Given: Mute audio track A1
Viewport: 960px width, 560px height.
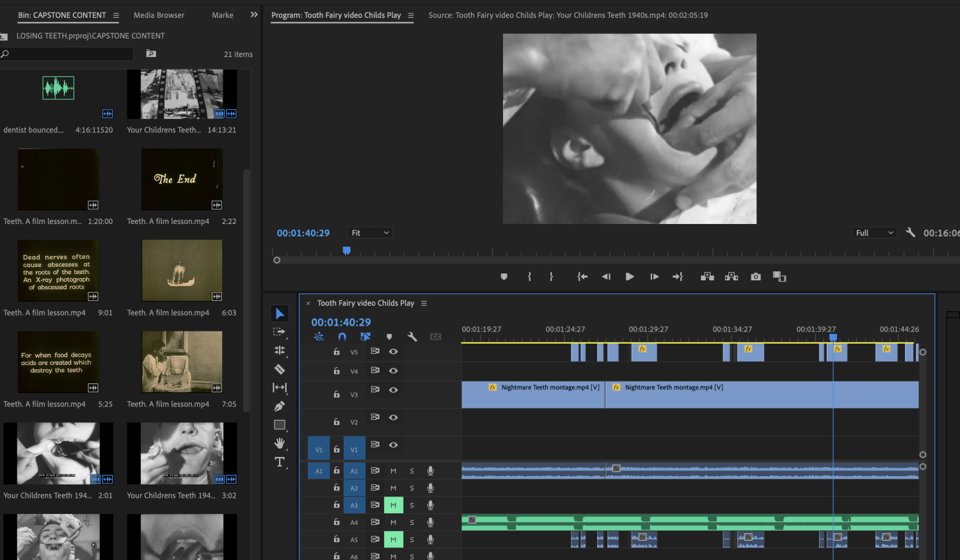Looking at the screenshot, I should pos(394,471).
